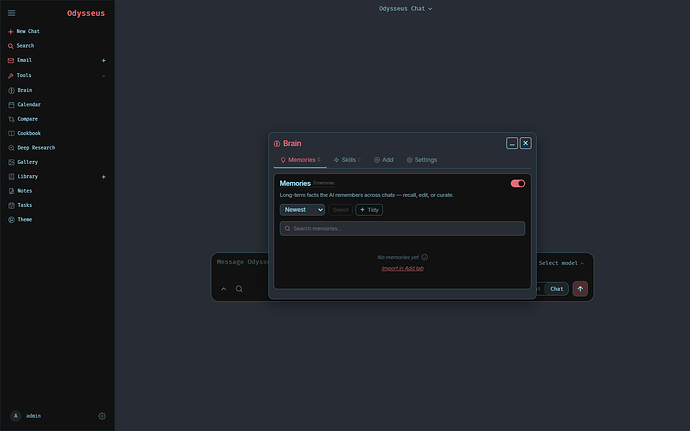Image resolution: width=690 pixels, height=431 pixels.
Task: Send message with the arrow button
Action: click(580, 289)
